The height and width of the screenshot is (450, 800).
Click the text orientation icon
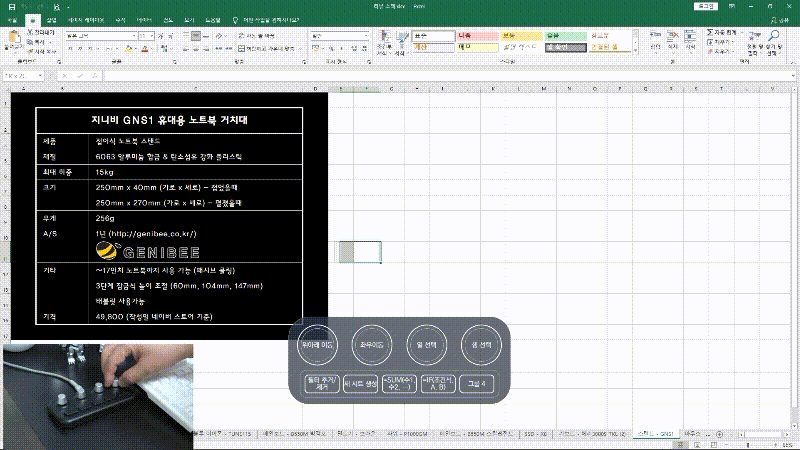[219, 36]
